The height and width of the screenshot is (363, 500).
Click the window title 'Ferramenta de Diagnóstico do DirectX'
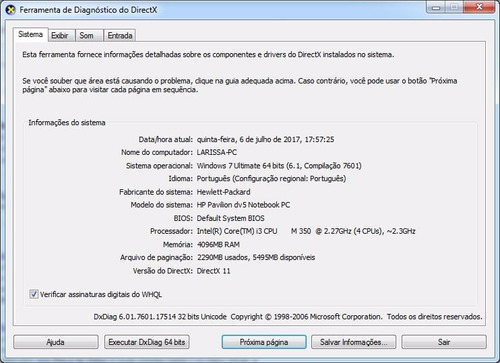click(88, 10)
